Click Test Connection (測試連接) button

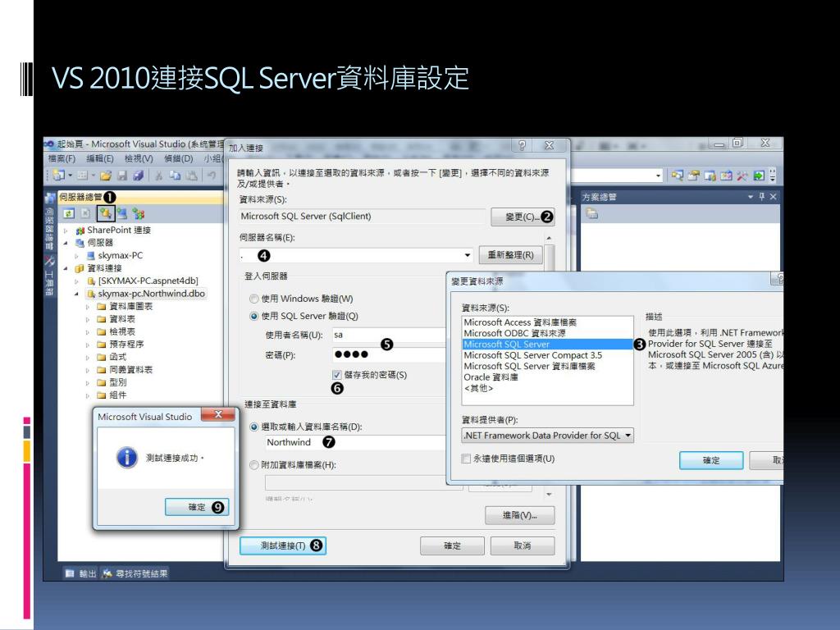283,546
